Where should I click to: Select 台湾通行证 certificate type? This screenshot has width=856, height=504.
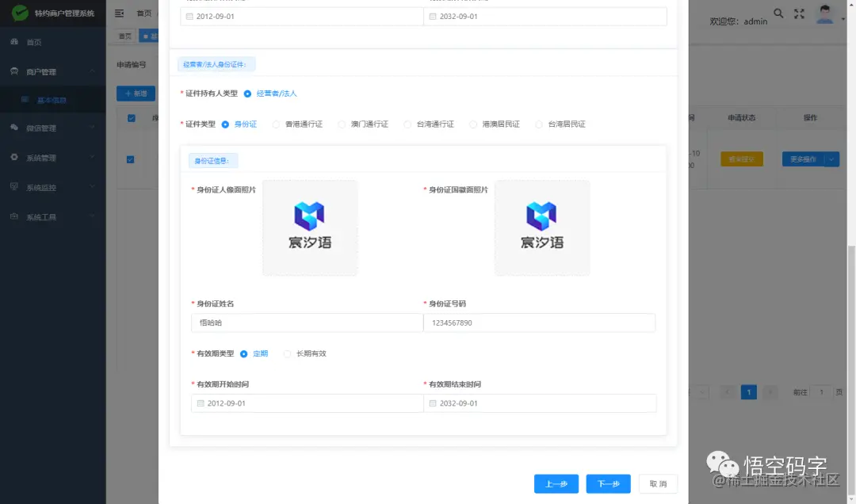(x=407, y=124)
